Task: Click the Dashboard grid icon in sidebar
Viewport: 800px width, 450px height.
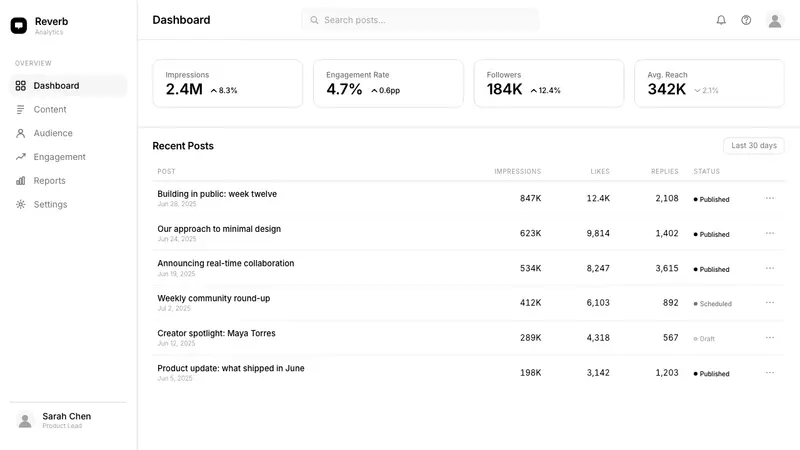Action: pos(20,86)
